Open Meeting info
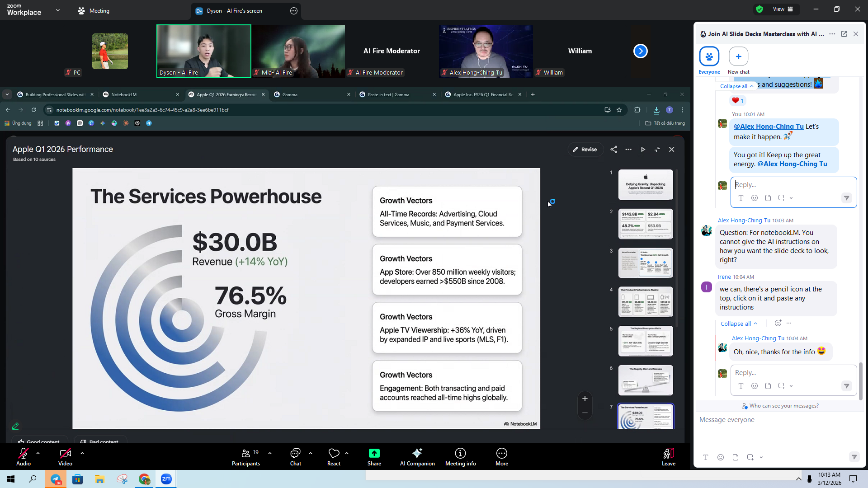 pos(460,456)
